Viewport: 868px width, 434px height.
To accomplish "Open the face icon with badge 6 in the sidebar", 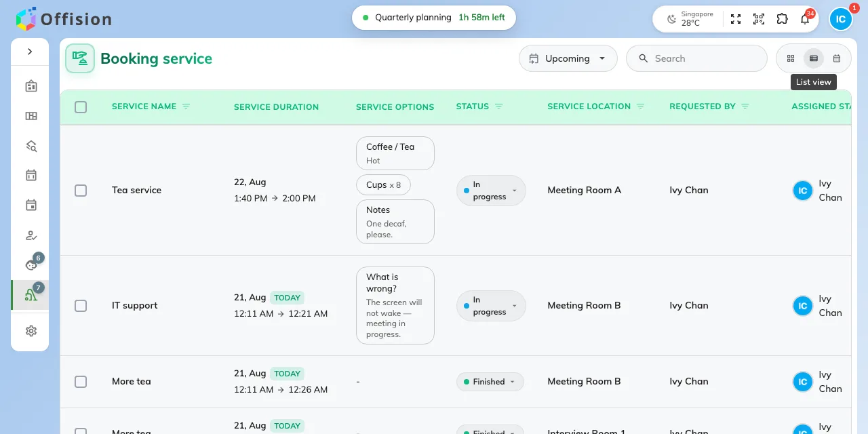I will (31, 264).
